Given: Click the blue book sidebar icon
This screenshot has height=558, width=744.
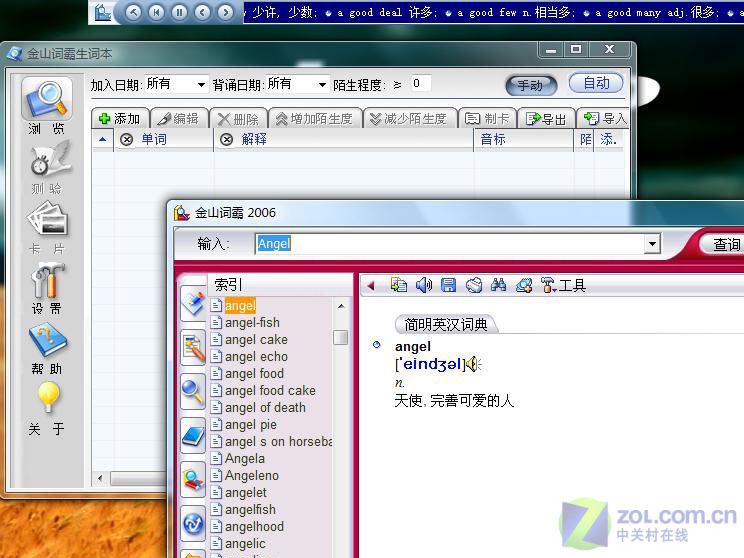Looking at the screenshot, I should click(x=193, y=437).
